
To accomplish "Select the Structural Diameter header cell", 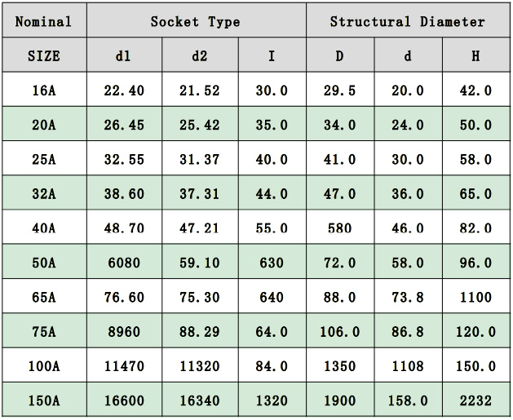I will point(407,22).
